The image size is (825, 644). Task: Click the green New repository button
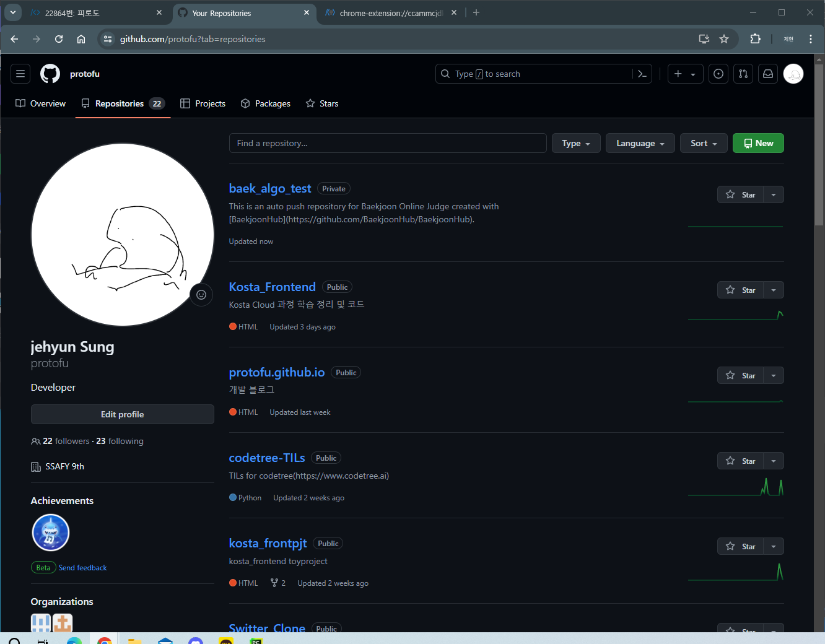(758, 143)
